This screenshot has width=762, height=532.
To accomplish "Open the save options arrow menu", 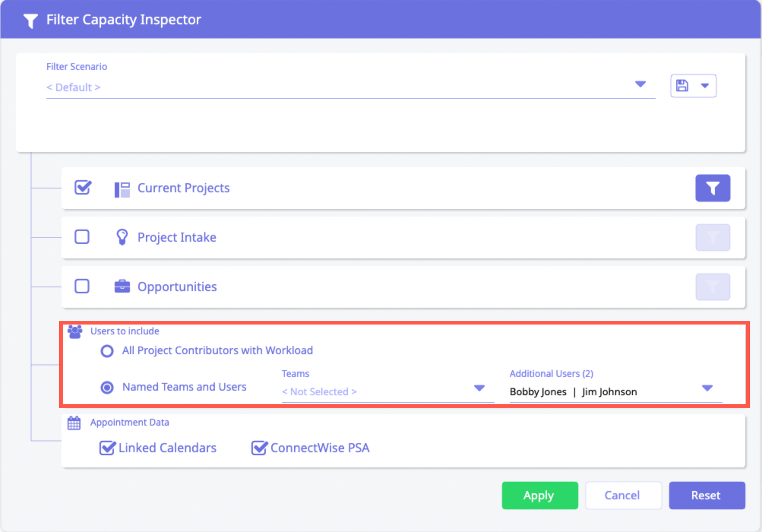I will pos(705,85).
